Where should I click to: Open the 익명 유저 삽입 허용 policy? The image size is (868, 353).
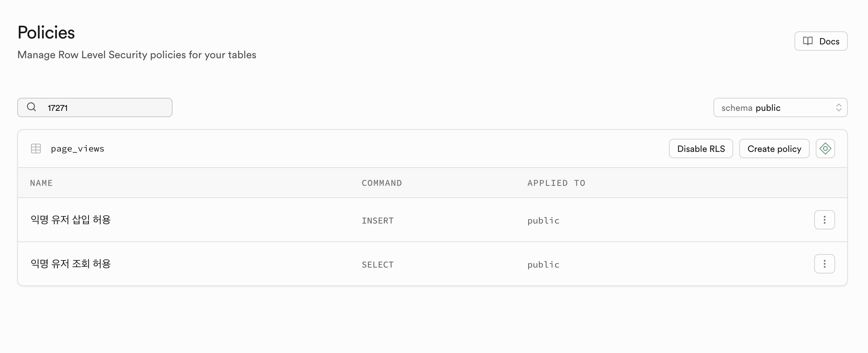pyautogui.click(x=71, y=220)
